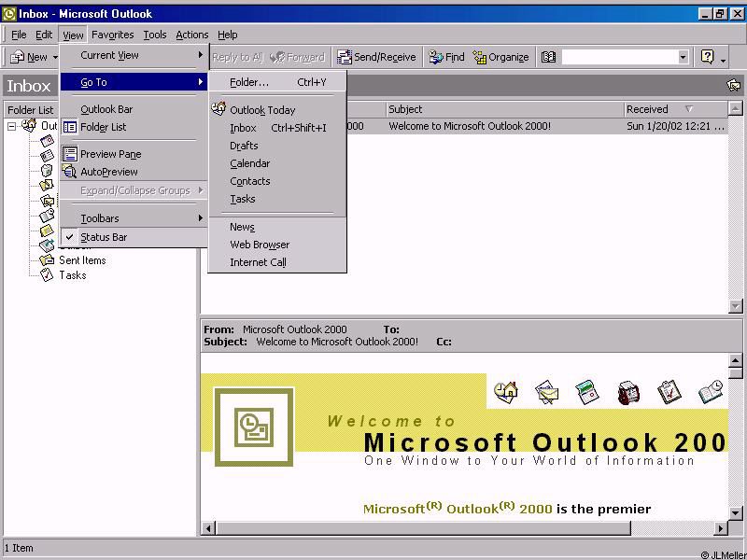Open the New item dropdown arrow
Screen dimensions: 747x560
(55, 57)
